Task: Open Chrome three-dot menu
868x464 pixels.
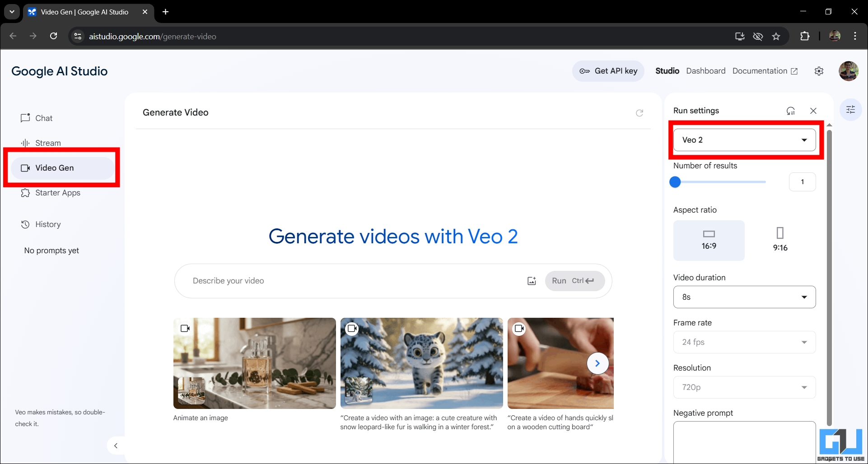Action: [855, 36]
